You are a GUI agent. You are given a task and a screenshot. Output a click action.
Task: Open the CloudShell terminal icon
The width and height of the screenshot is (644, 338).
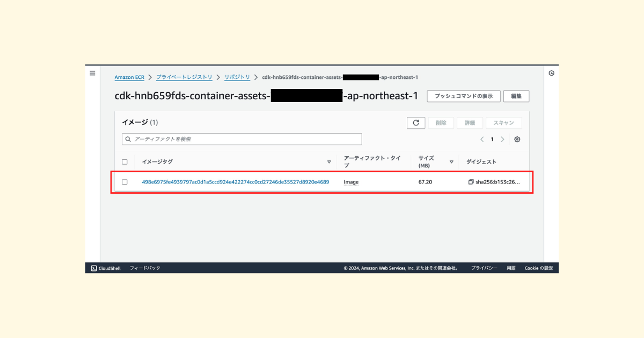point(93,268)
